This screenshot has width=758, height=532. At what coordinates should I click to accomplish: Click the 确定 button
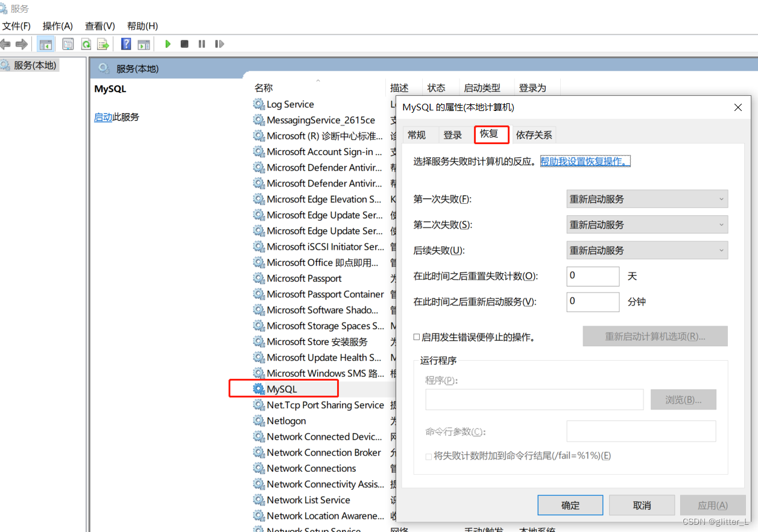pos(570,505)
